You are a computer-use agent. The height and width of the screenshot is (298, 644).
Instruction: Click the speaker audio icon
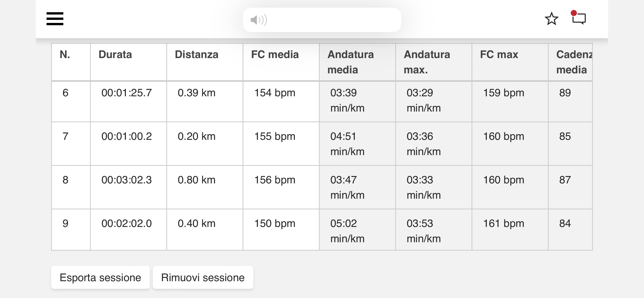point(259,20)
